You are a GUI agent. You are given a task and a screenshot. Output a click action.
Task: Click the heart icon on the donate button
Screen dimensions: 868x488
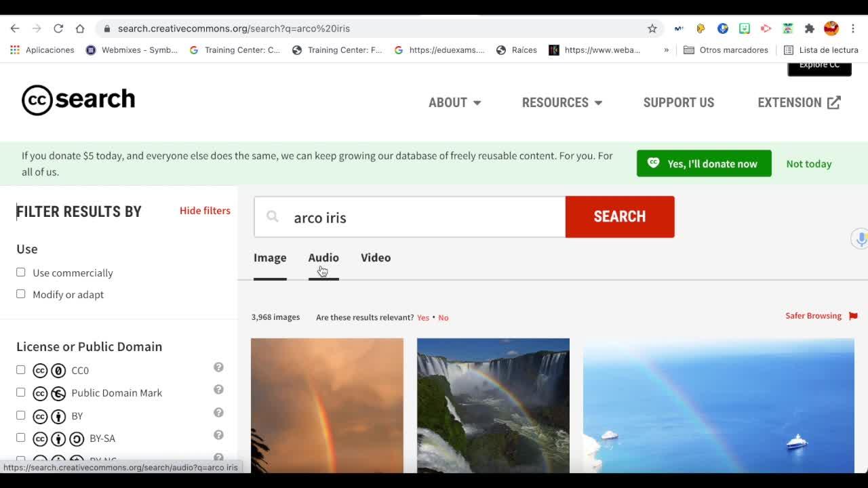coord(653,163)
